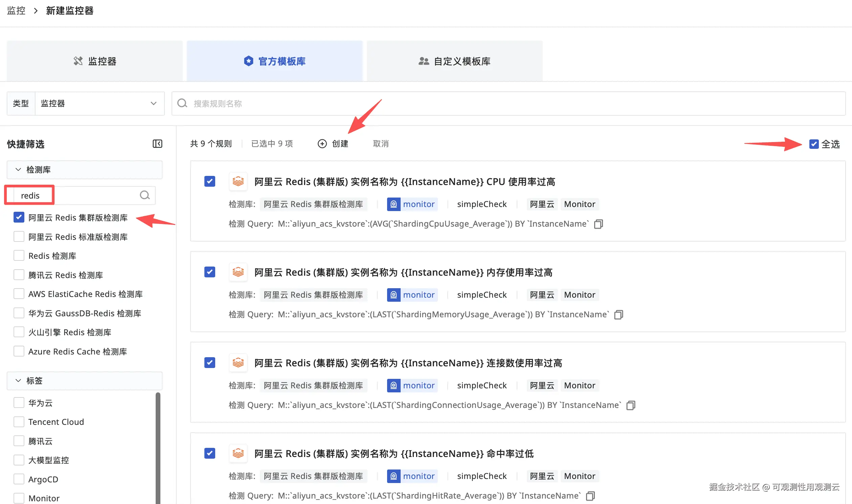
Task: Switch to the 监控器 tab
Action: point(95,61)
